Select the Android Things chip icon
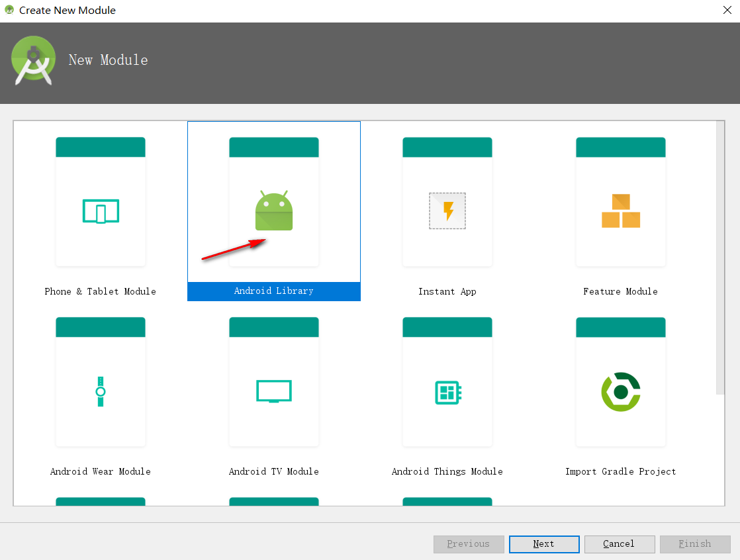Screen dimensions: 740x560 (x=447, y=392)
